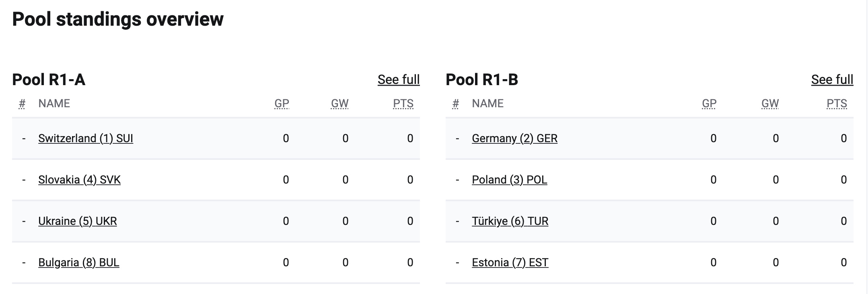
Task: Click NAME column header in Pool R1-B
Action: click(x=487, y=104)
